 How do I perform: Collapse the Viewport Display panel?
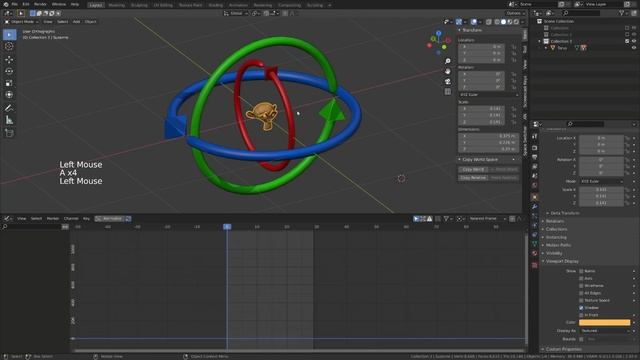[x=562, y=261]
